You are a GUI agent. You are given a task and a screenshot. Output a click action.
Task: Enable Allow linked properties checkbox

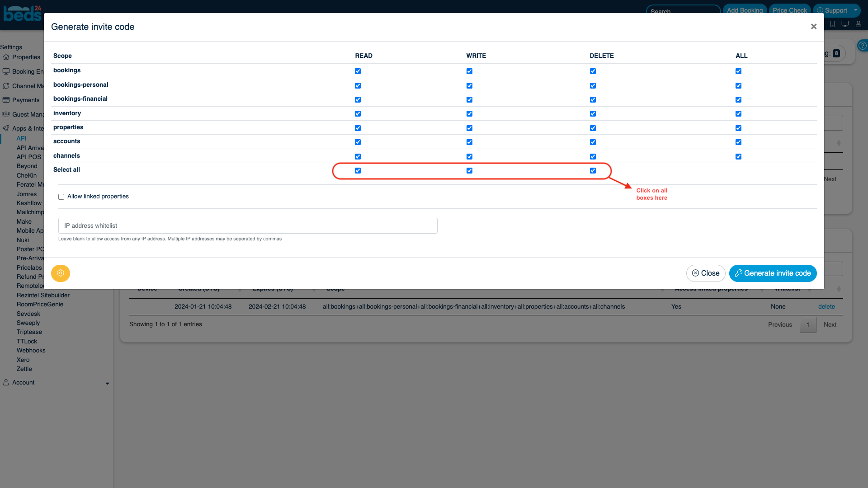[61, 197]
